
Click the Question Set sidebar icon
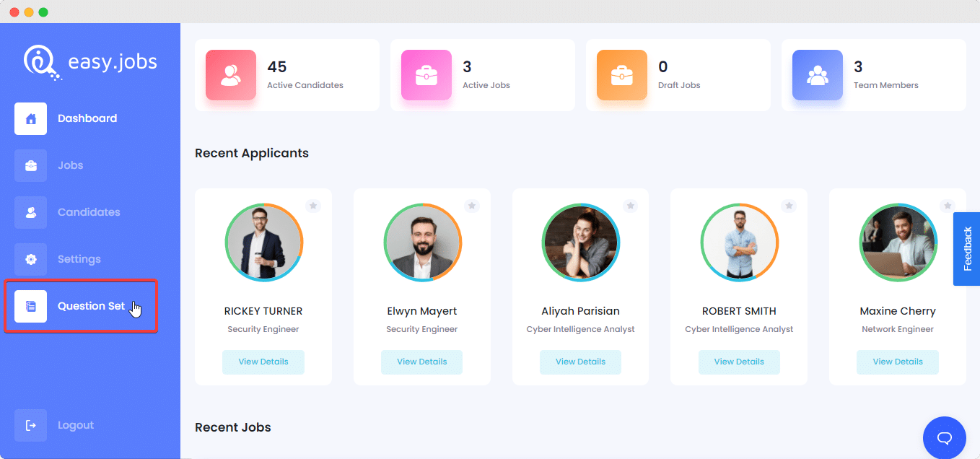click(x=30, y=306)
